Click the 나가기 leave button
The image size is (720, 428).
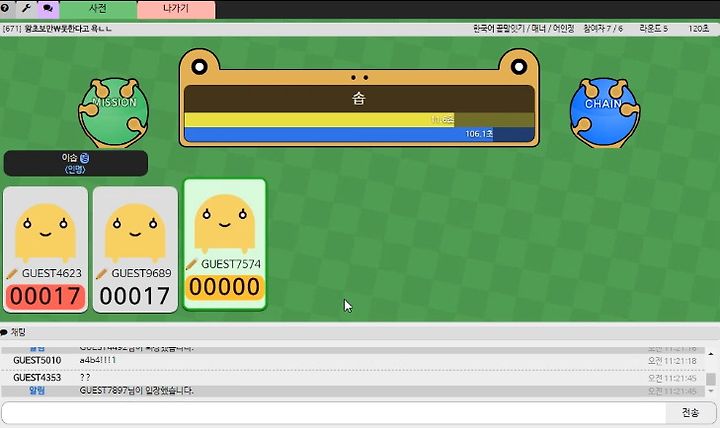pos(176,9)
